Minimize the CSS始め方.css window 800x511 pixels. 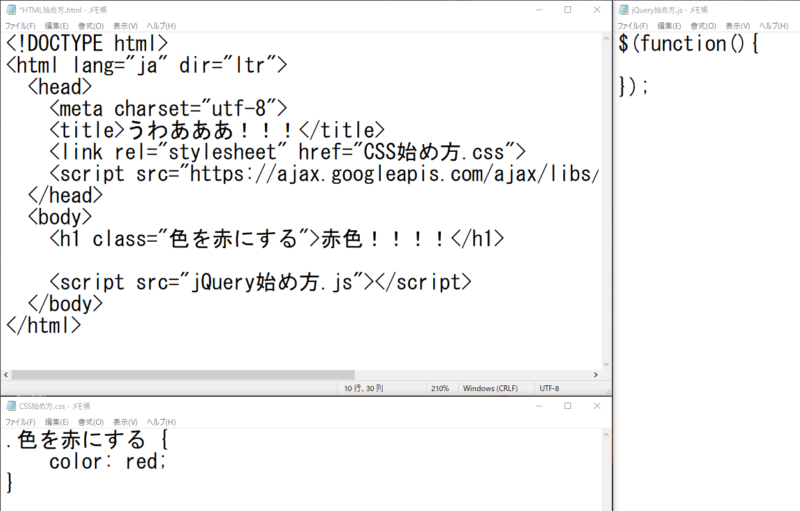539,406
